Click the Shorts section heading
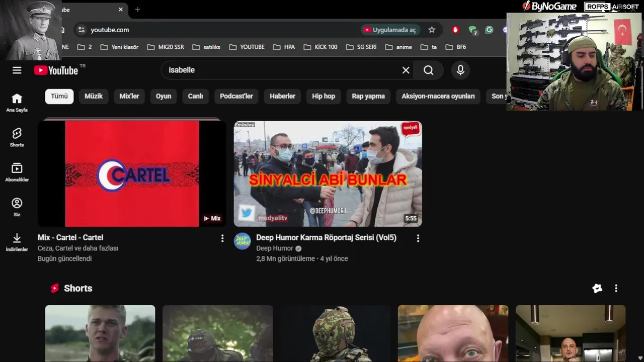Screen dimensions: 644x362 (x=78, y=289)
